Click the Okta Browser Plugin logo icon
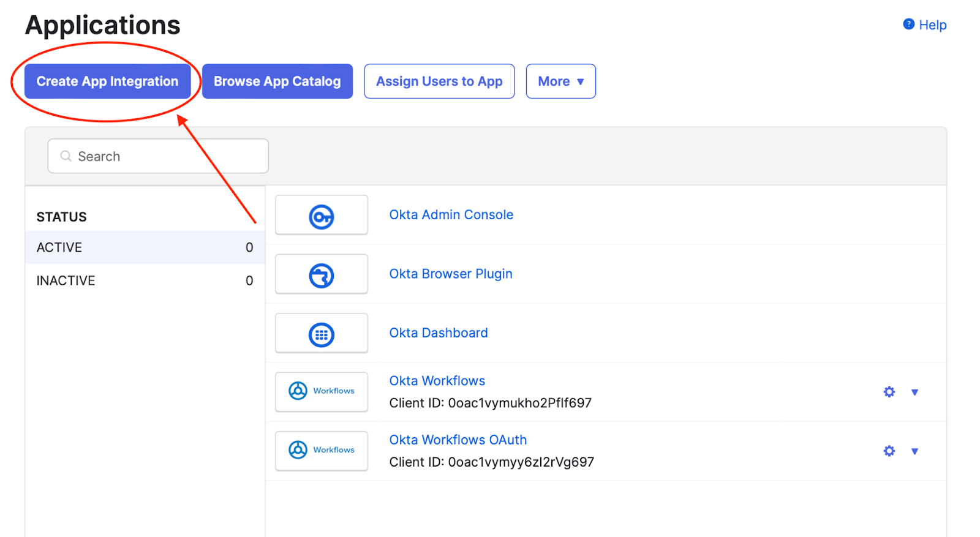980x537 pixels. 321,276
